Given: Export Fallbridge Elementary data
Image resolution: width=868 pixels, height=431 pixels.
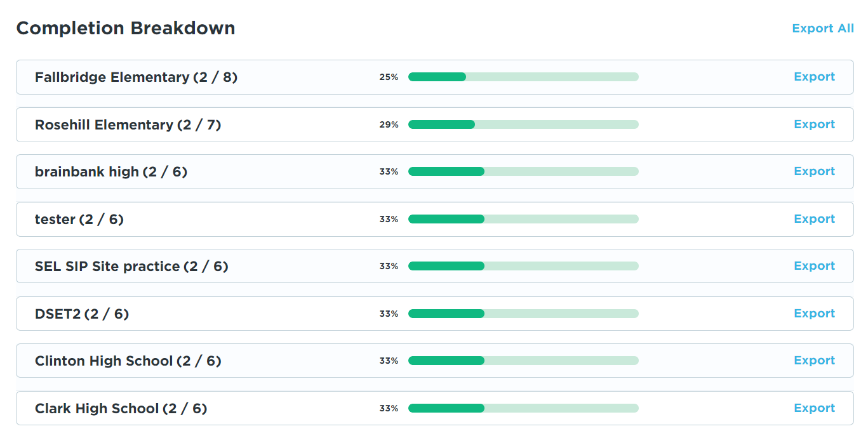Looking at the screenshot, I should point(814,77).
